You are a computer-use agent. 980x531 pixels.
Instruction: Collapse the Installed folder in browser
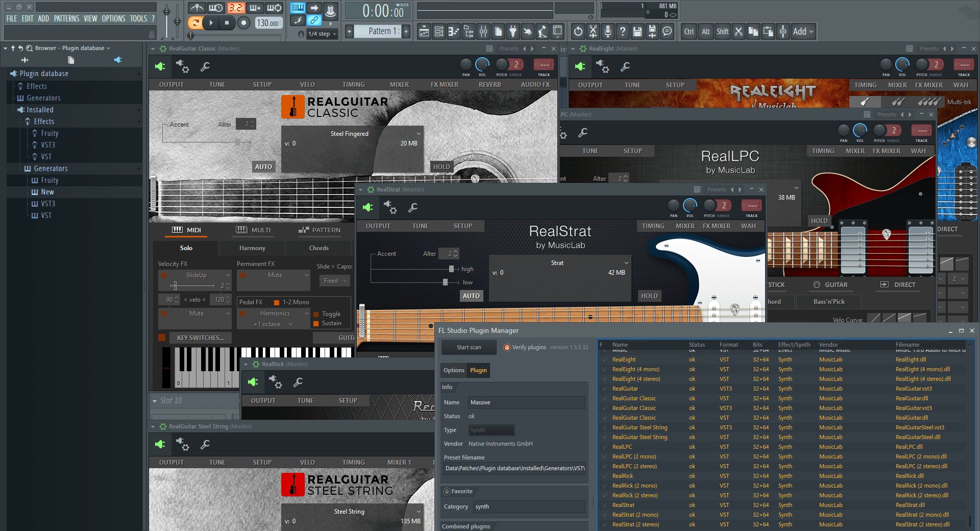[40, 110]
